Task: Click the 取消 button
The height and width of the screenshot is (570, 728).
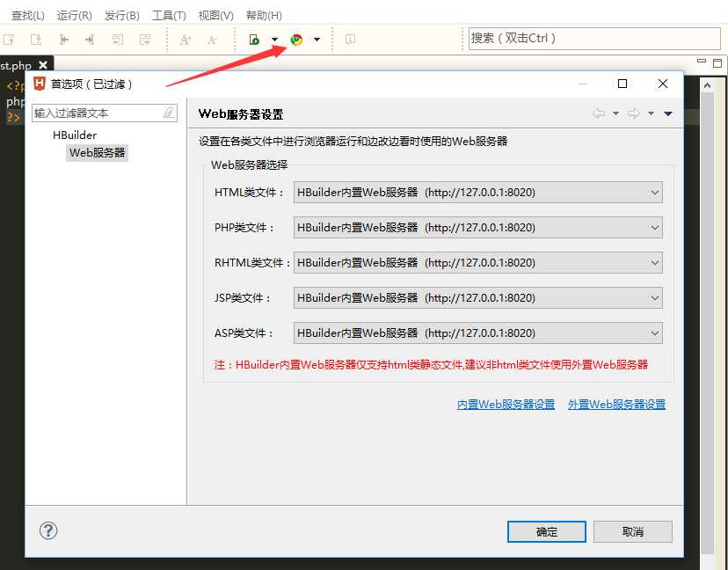Action: (633, 531)
